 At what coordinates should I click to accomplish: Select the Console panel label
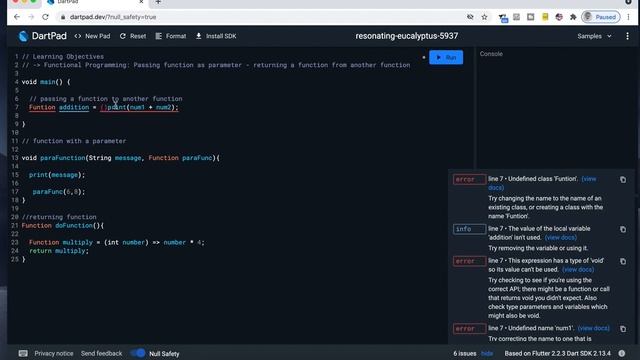click(x=491, y=54)
